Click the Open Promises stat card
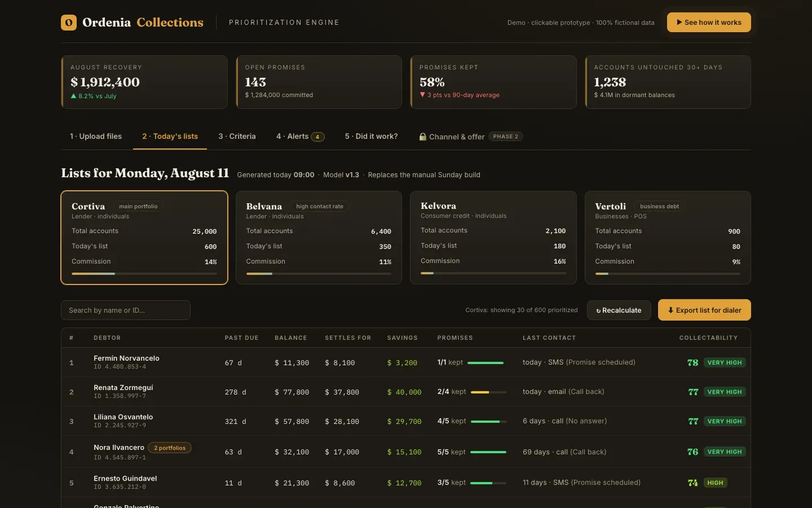Viewport: 812px width, 508px height. 319,82
